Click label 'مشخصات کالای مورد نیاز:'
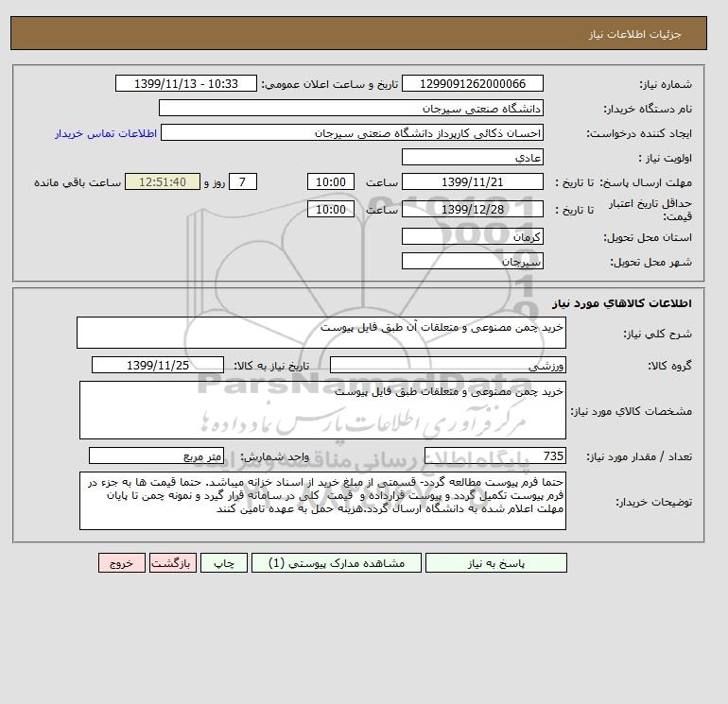 631,411
